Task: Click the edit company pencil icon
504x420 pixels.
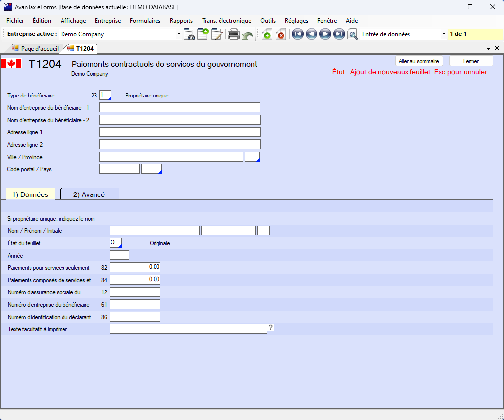Action: click(217, 34)
